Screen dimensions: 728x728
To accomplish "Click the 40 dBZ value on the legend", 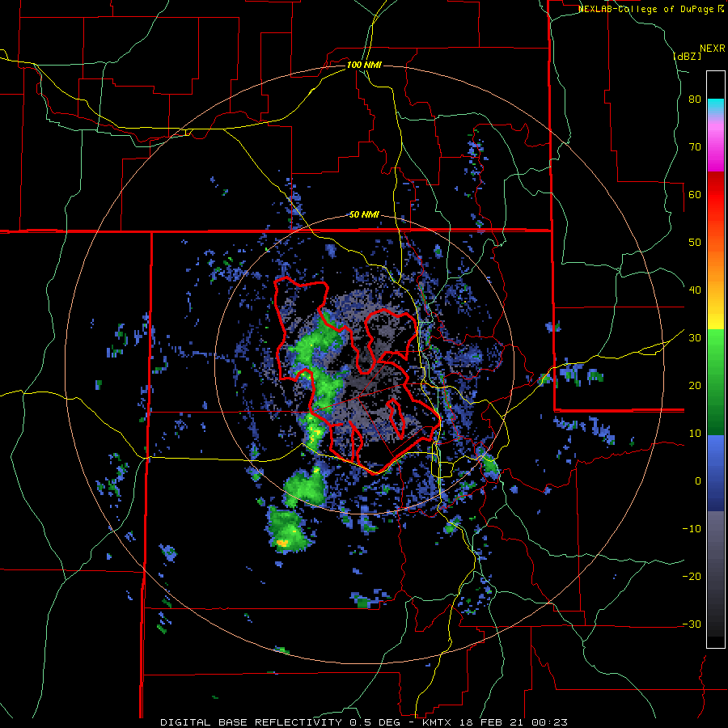I will coord(695,290).
